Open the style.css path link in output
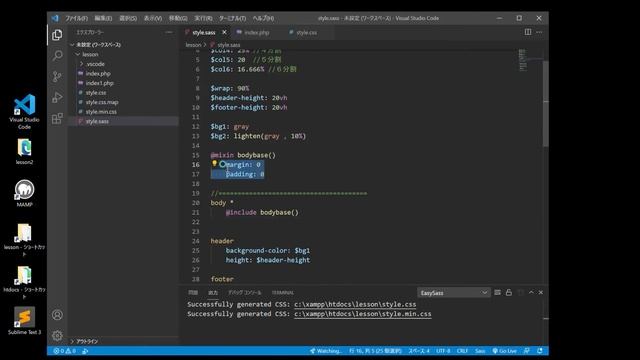The width and height of the screenshot is (640, 360). point(355,304)
